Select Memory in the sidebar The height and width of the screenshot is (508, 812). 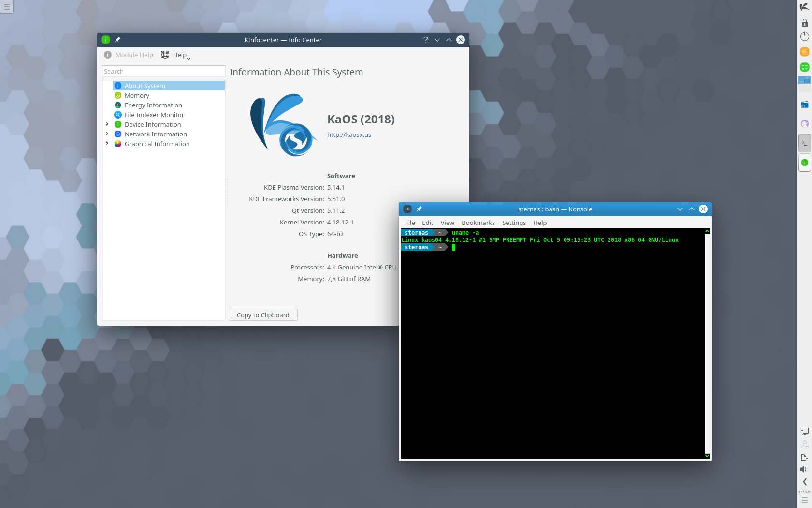click(169, 95)
